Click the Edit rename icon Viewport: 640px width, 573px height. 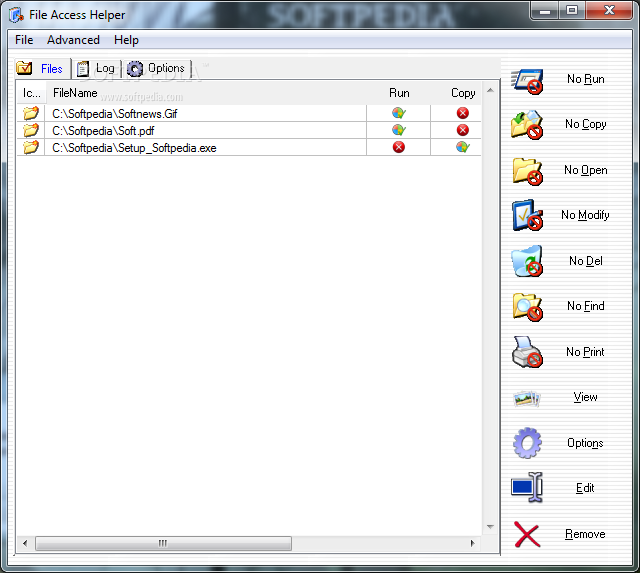pyautogui.click(x=527, y=487)
